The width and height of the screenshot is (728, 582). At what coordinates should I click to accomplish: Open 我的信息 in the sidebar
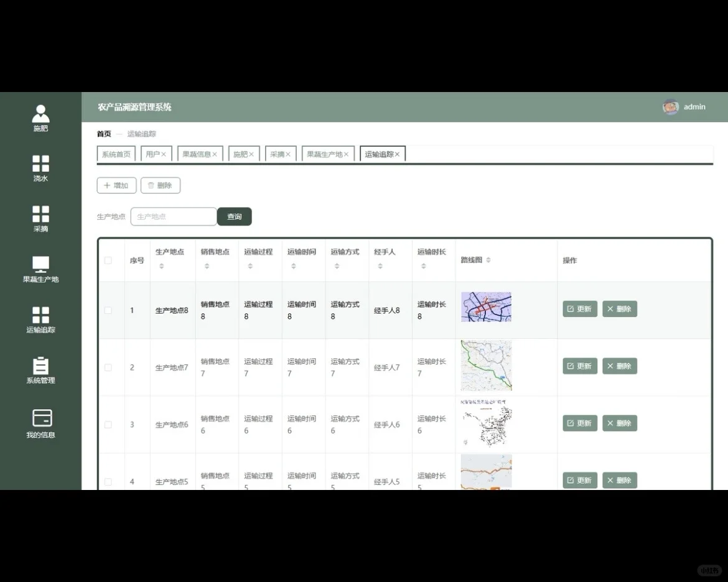point(40,423)
